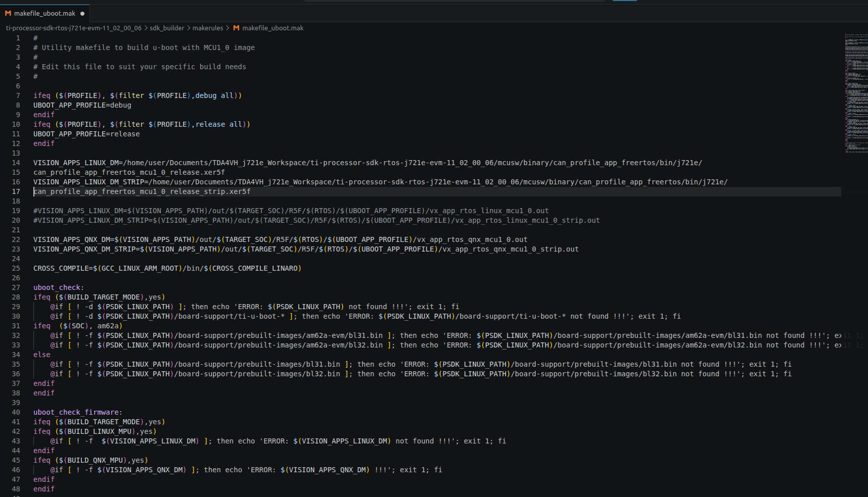The width and height of the screenshot is (868, 497).
Task: Click 'ifeq ($(BUILD_QNX_MPU),yes)' line
Action: pyautogui.click(x=91, y=461)
